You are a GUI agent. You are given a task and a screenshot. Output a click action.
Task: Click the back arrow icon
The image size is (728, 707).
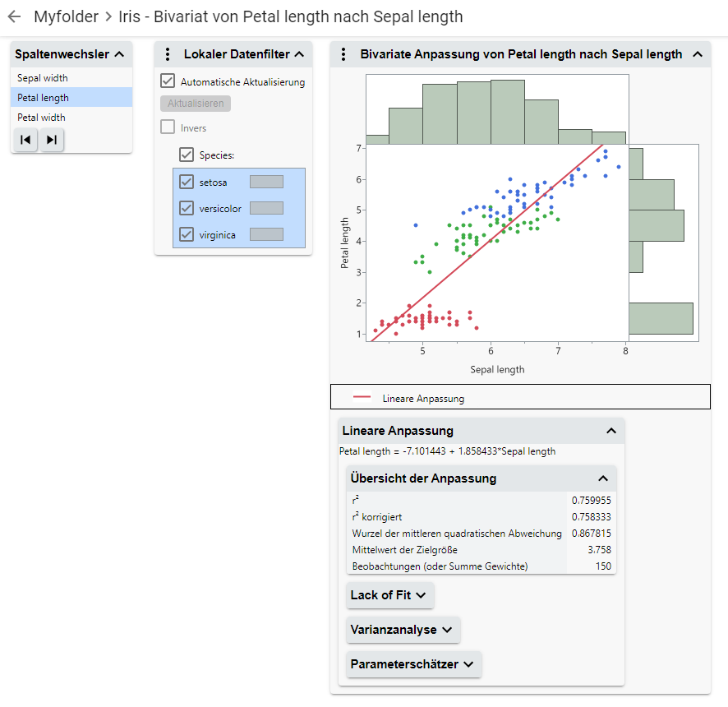(14, 16)
